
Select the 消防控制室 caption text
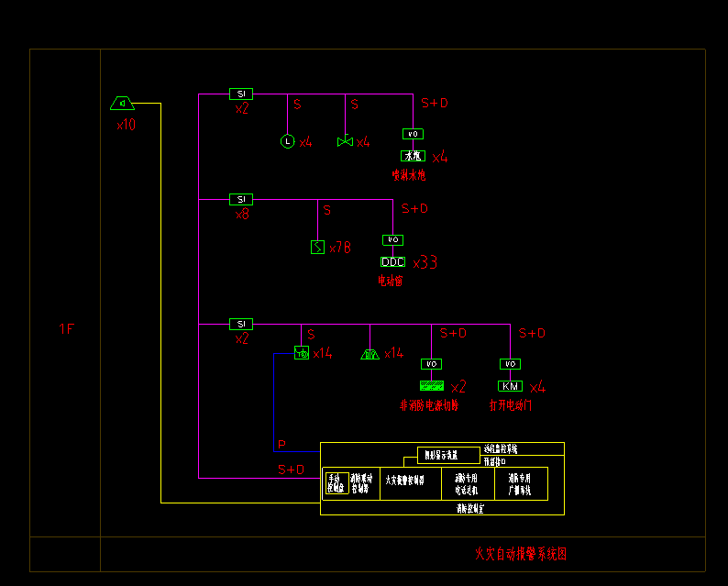469,508
